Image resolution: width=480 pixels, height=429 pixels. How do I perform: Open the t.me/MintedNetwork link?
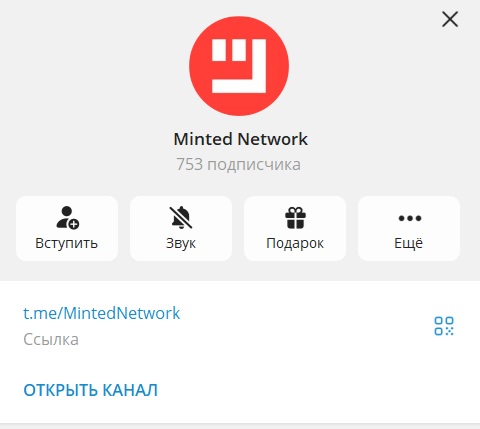[102, 313]
